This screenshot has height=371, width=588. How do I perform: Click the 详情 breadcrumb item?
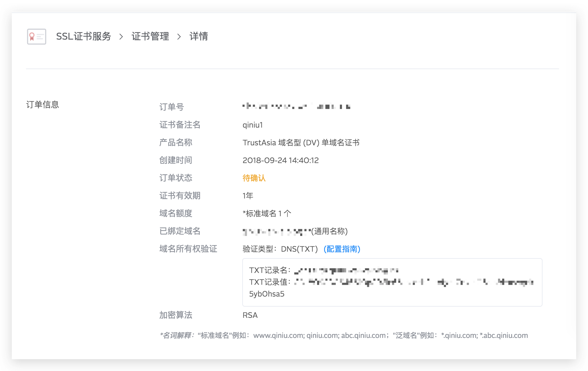(x=199, y=36)
